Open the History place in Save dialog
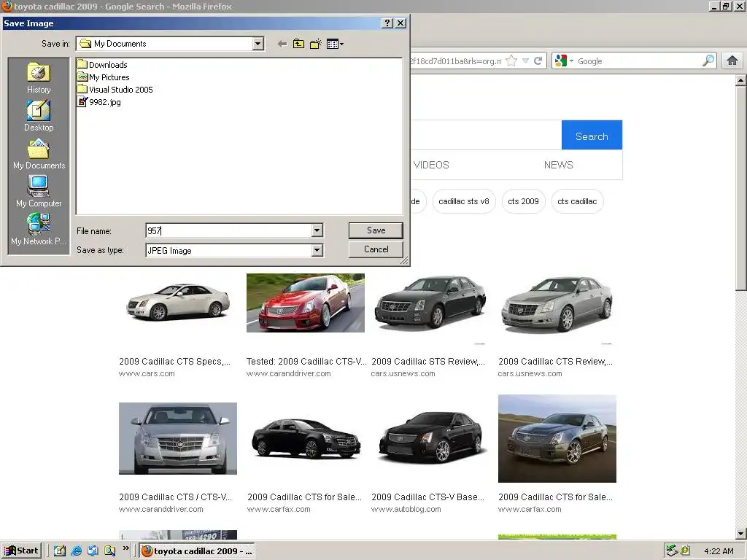Viewport: 747px width, 560px height. pos(39,78)
